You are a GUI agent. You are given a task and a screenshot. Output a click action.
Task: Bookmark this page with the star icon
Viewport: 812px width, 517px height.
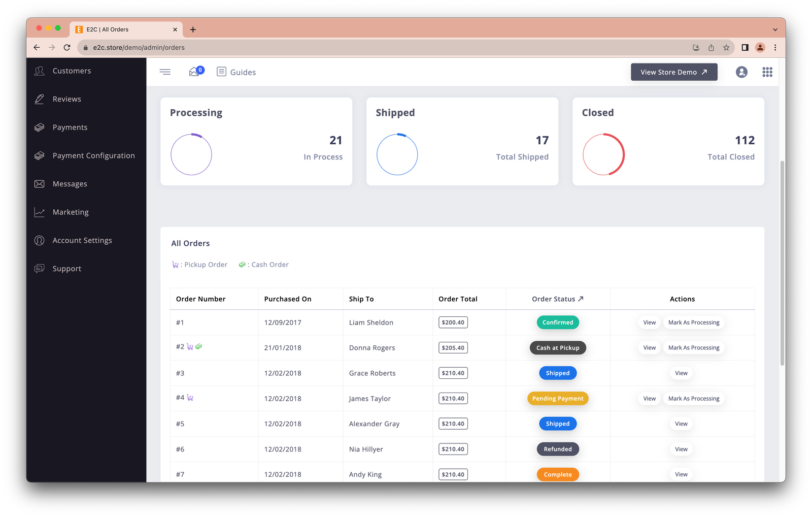[726, 48]
